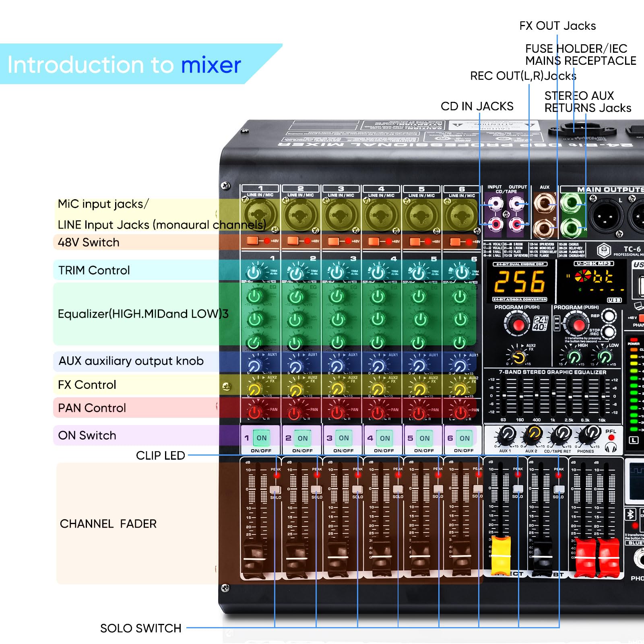Click the laptop icon near USB port
The width and height of the screenshot is (644, 644).
(639, 305)
